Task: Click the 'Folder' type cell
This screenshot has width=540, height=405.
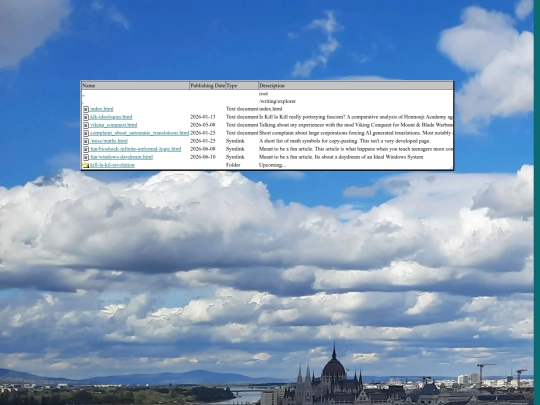Action: click(233, 165)
